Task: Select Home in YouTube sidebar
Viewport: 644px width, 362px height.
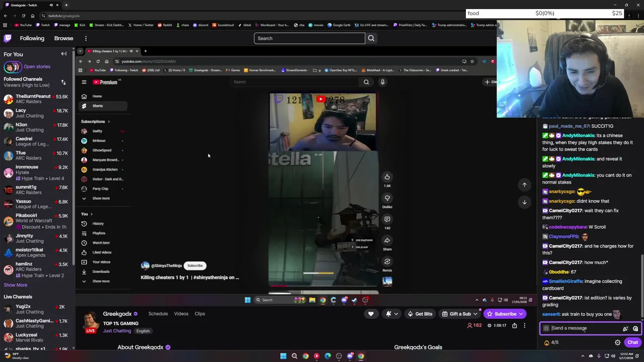Action: click(103, 96)
